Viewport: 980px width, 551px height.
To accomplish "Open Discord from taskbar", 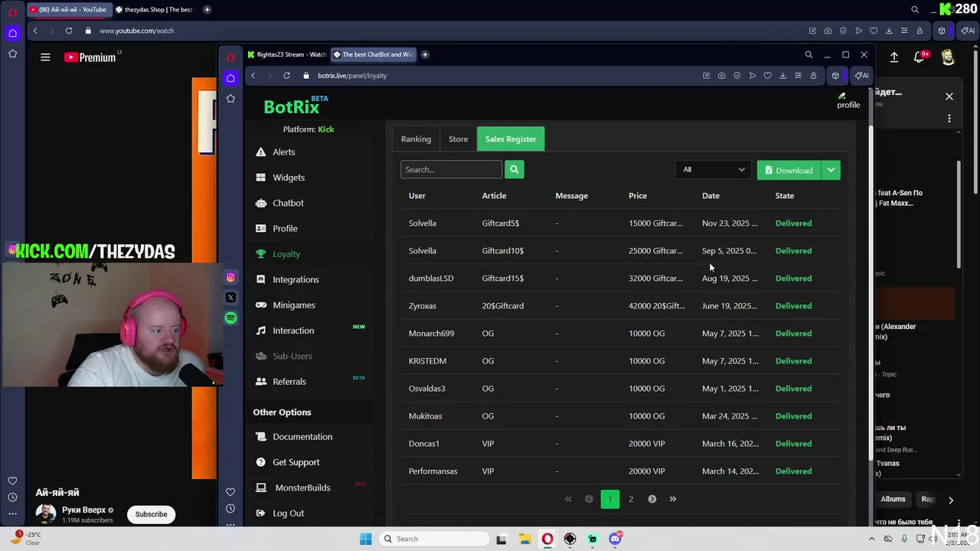I will pyautogui.click(x=615, y=538).
